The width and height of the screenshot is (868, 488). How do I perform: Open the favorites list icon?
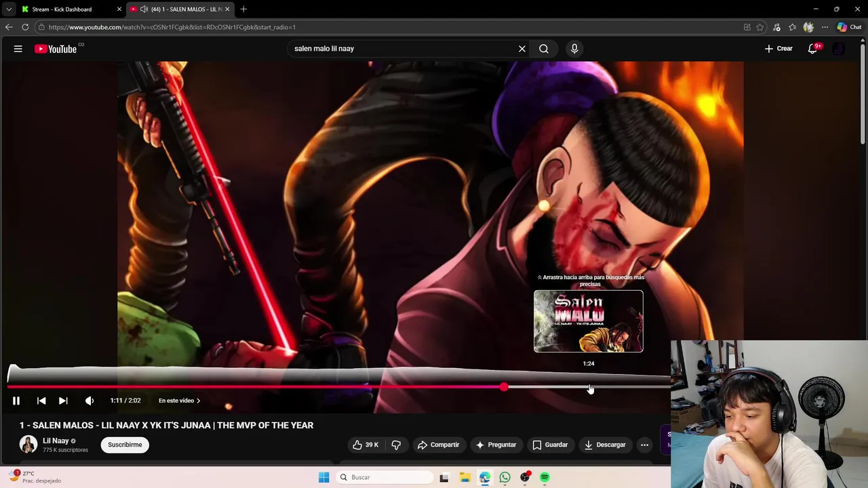(792, 27)
